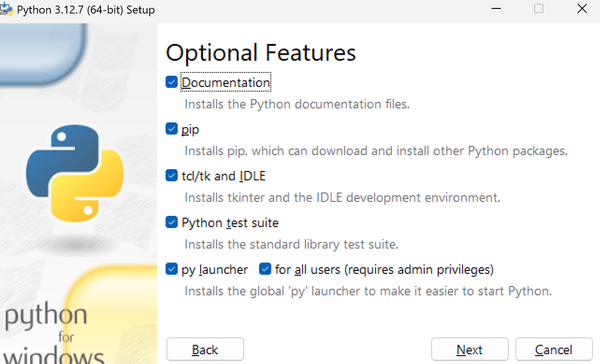Uncheck the Python test suite checkbox
This screenshot has width=600, height=364.
pos(172,222)
